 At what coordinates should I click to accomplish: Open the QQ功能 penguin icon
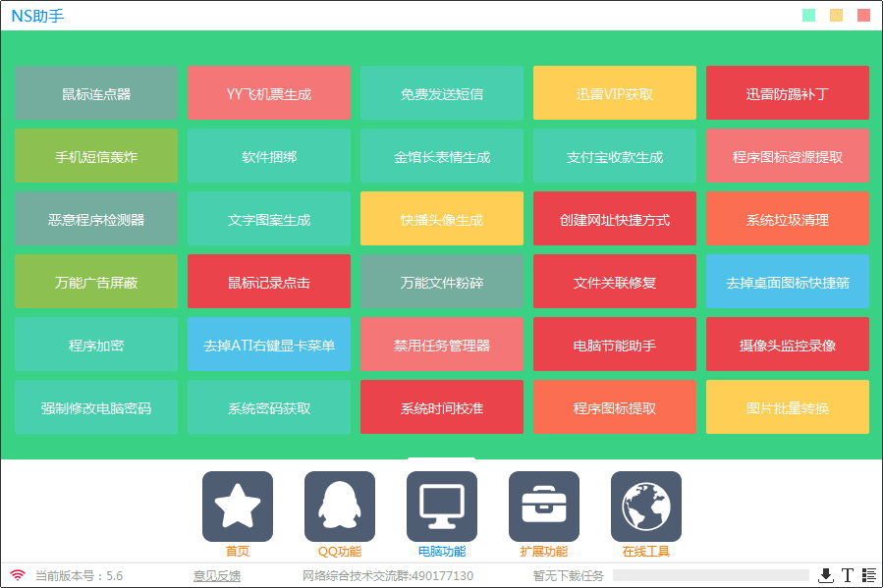coord(339,507)
